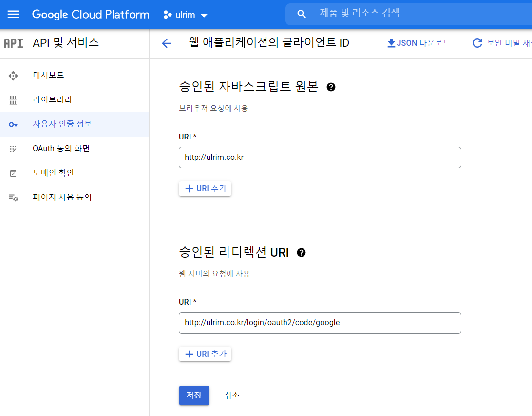
Task: Click the 취소 button
Action: 232,396
